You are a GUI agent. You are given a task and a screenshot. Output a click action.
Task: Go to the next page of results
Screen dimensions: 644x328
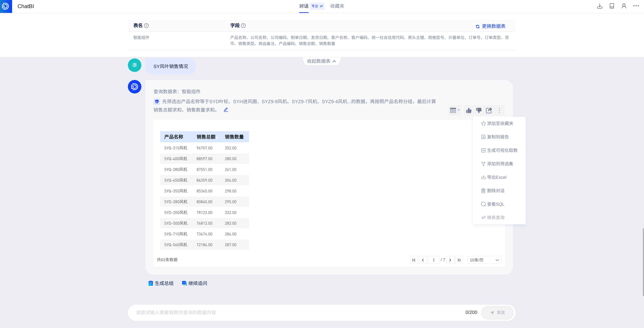pos(450,260)
